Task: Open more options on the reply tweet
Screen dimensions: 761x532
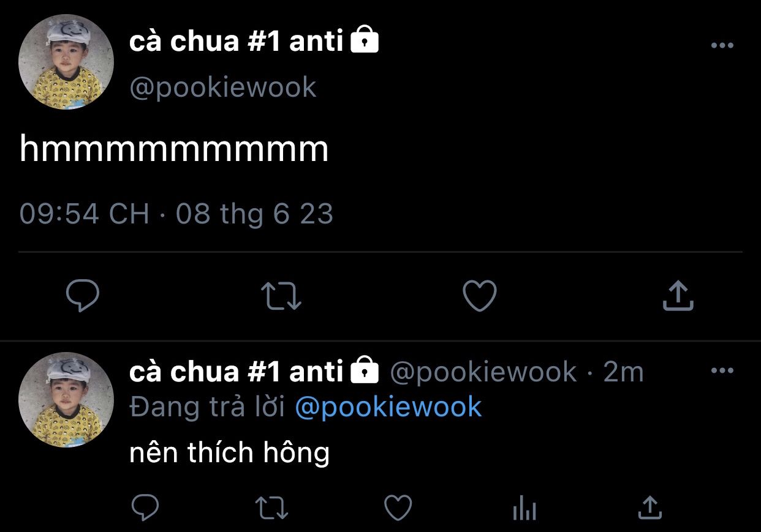Action: [x=722, y=370]
